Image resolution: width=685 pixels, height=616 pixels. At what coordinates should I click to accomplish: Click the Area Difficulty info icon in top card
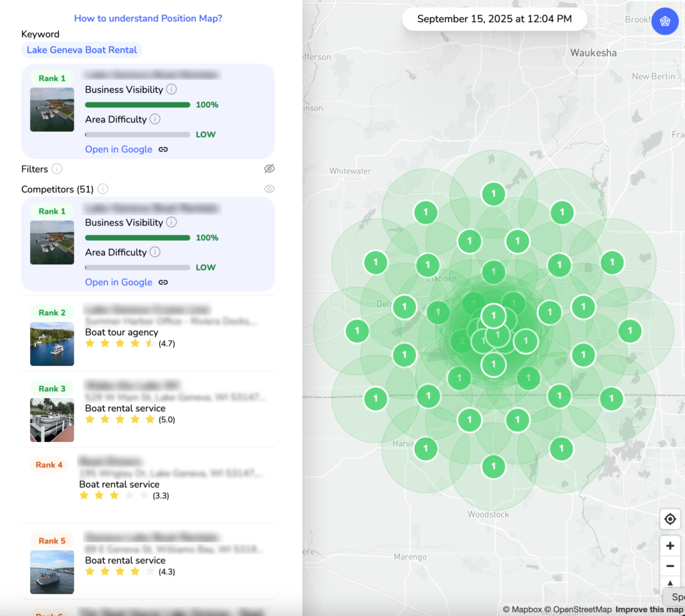click(155, 119)
